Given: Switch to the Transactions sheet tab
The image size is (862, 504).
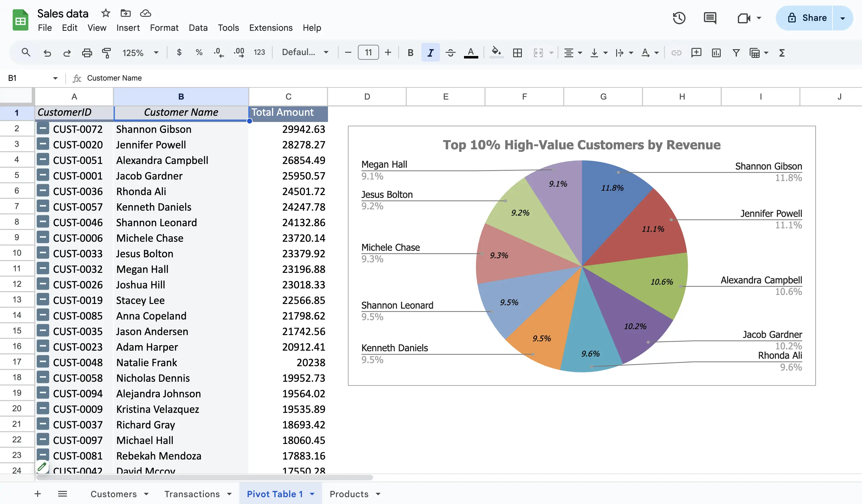Looking at the screenshot, I should (192, 494).
